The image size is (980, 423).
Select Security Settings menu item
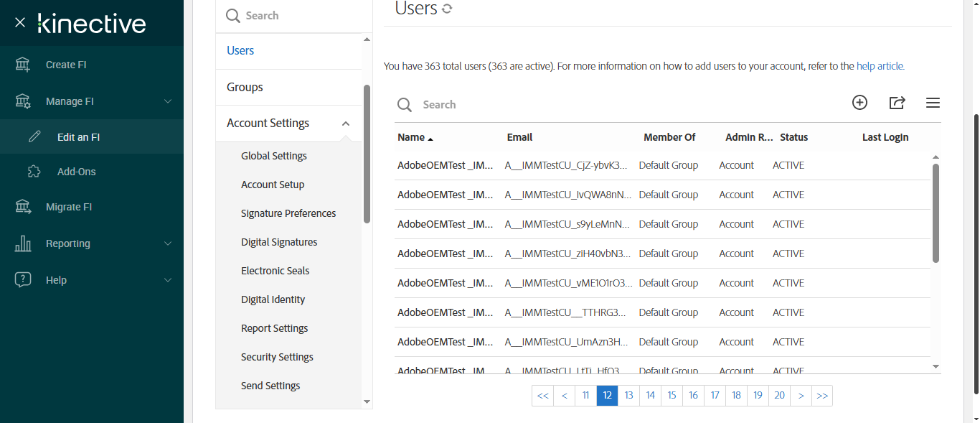[x=277, y=357]
